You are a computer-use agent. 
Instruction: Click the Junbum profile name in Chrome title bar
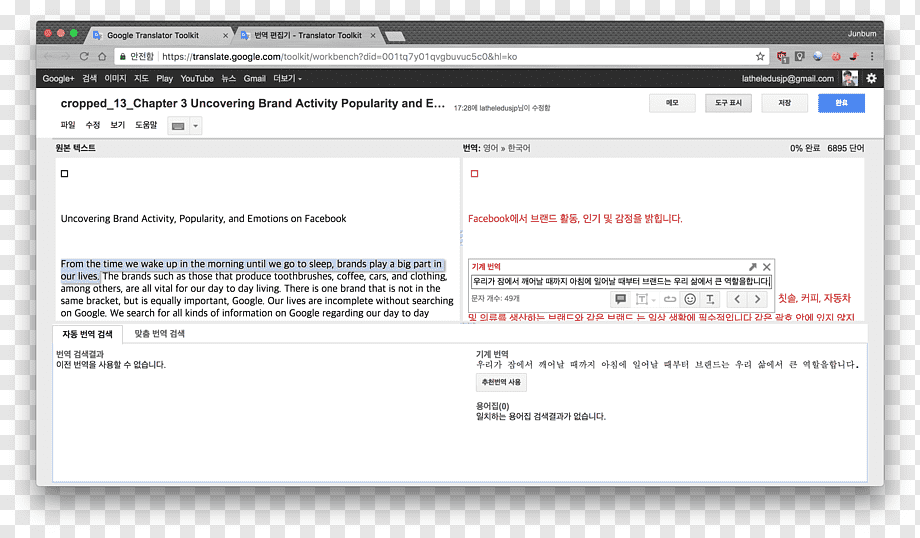[861, 34]
